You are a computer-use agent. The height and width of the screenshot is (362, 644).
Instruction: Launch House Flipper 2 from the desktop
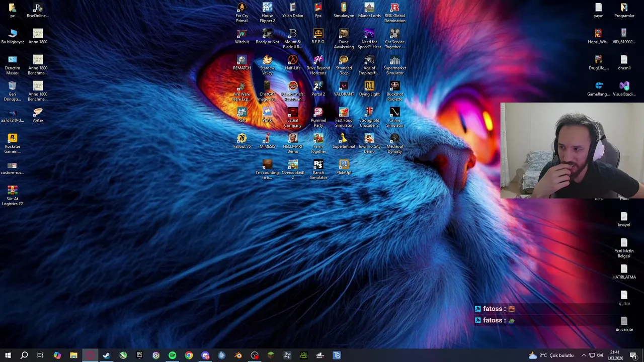coord(267,13)
